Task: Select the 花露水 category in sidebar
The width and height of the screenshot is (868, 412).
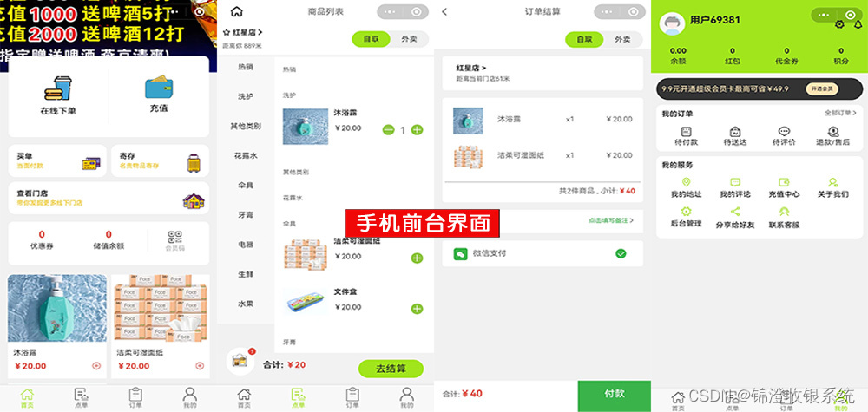Action: pyautogui.click(x=246, y=156)
